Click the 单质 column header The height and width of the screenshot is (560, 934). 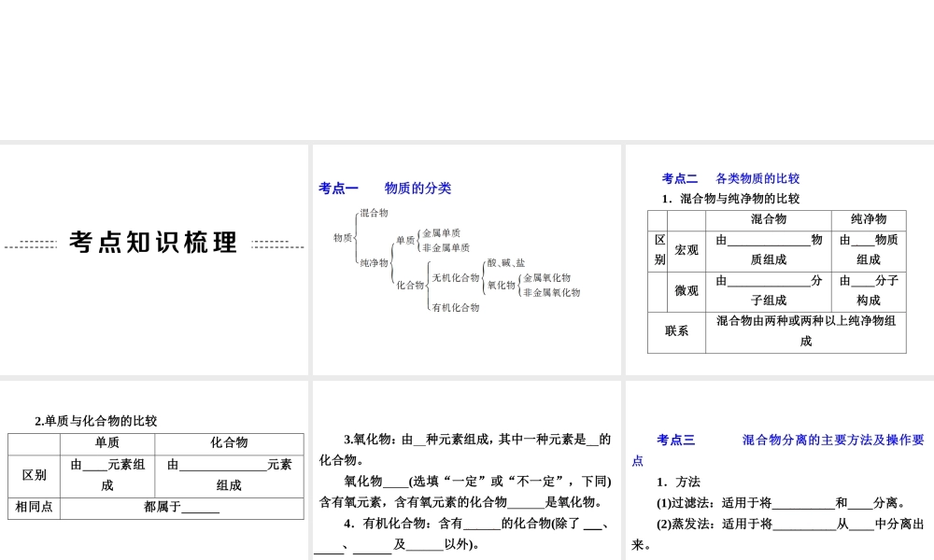pos(107,442)
